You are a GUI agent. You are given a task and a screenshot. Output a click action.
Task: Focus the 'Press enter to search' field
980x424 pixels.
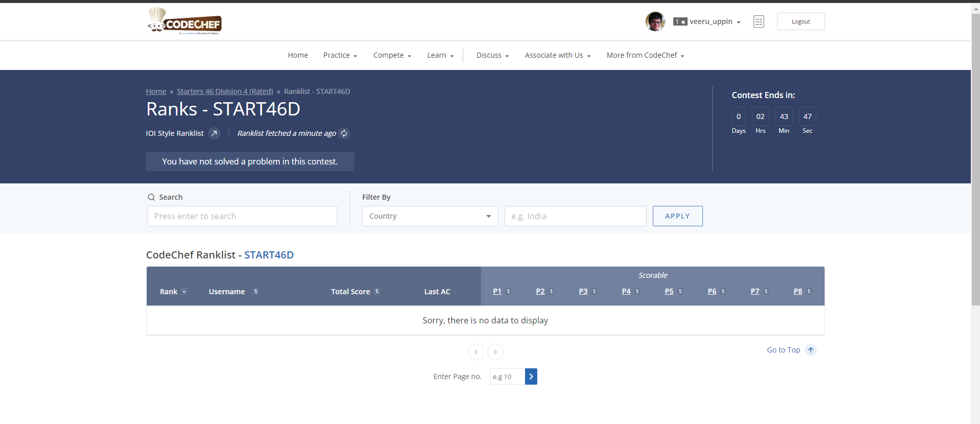[x=242, y=216]
